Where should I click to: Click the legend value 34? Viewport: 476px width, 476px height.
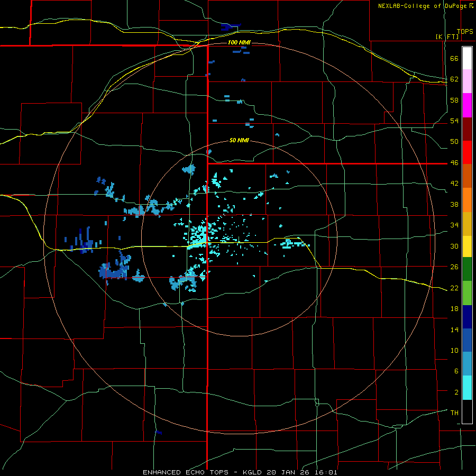[454, 225]
